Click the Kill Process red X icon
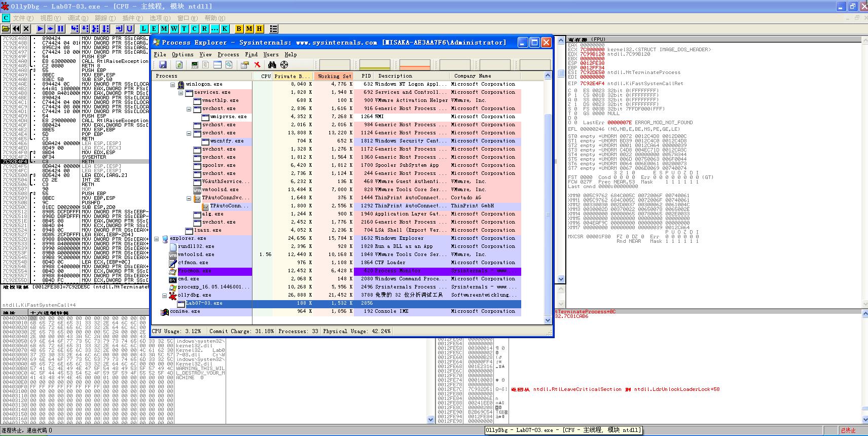Screen dimensions: 868x436 tap(257, 64)
